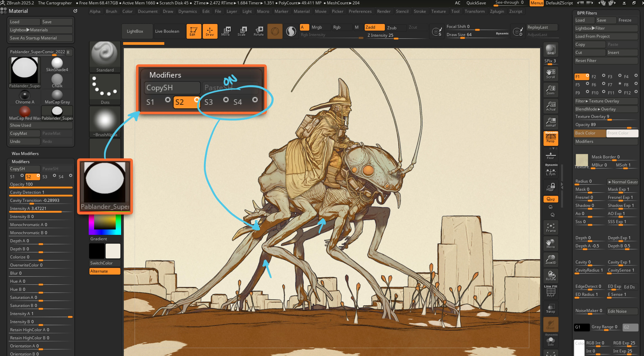Select the MatCap Red Wax material

click(x=25, y=113)
